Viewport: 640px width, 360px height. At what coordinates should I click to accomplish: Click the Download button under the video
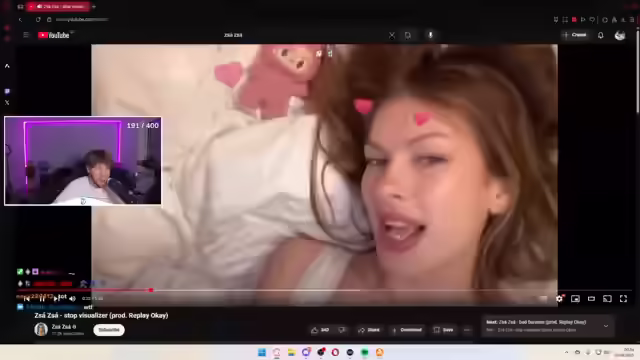click(x=407, y=330)
